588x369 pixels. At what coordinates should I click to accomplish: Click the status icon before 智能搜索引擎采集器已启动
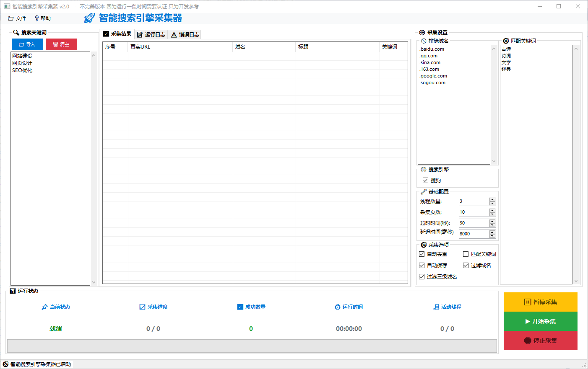click(5, 364)
